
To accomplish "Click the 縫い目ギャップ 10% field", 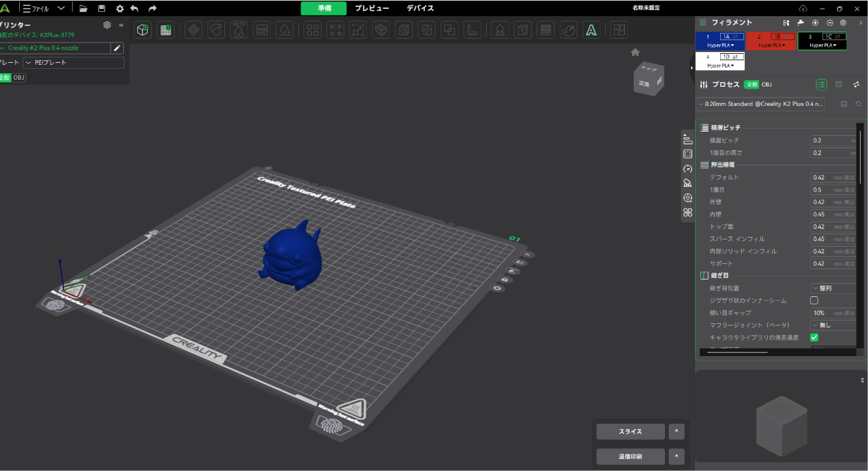I will [x=833, y=313].
